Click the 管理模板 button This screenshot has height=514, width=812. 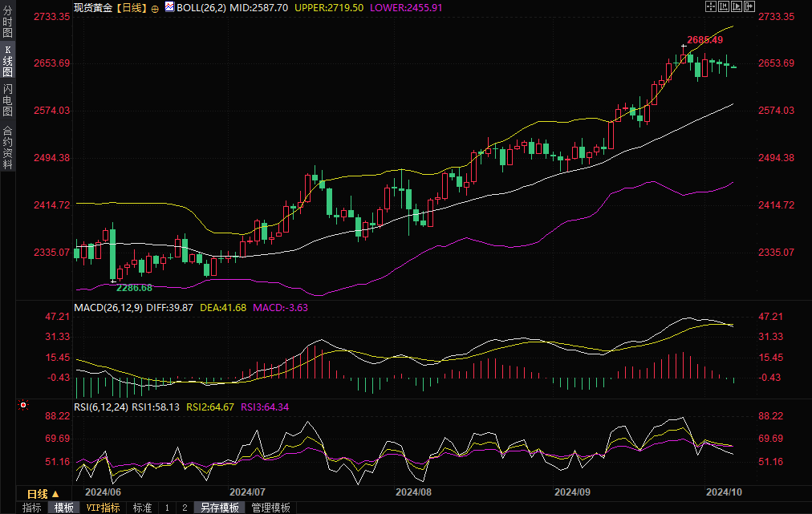pos(270,508)
